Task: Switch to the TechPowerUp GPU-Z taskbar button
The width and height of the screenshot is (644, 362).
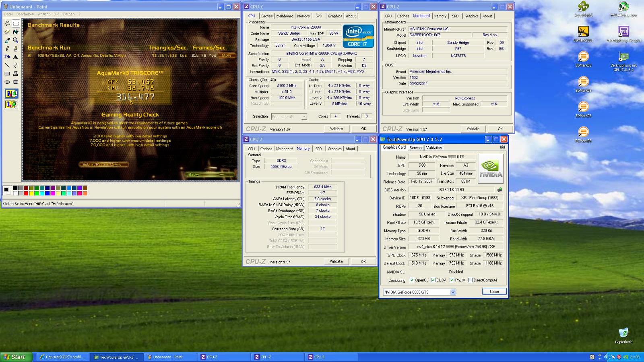Action: tap(116, 357)
